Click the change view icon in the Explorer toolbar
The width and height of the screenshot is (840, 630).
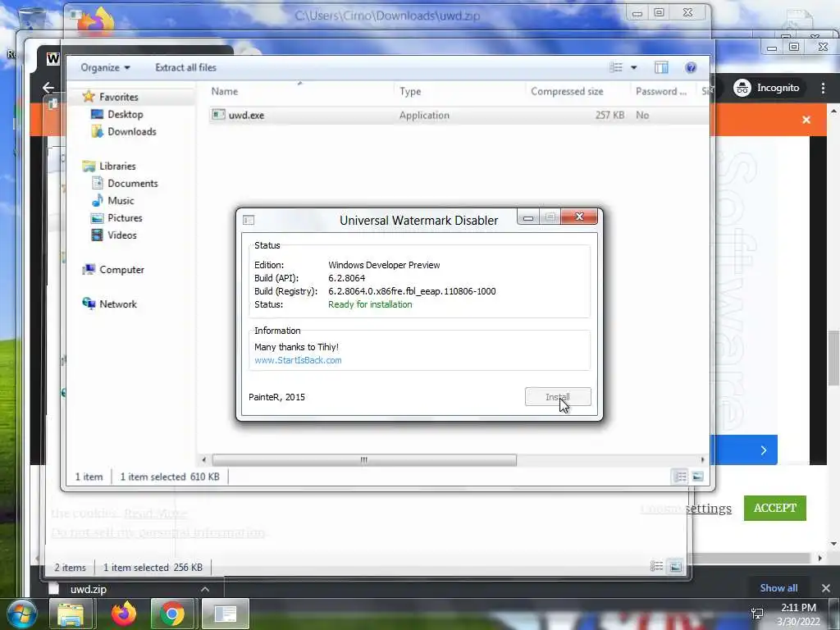click(616, 67)
